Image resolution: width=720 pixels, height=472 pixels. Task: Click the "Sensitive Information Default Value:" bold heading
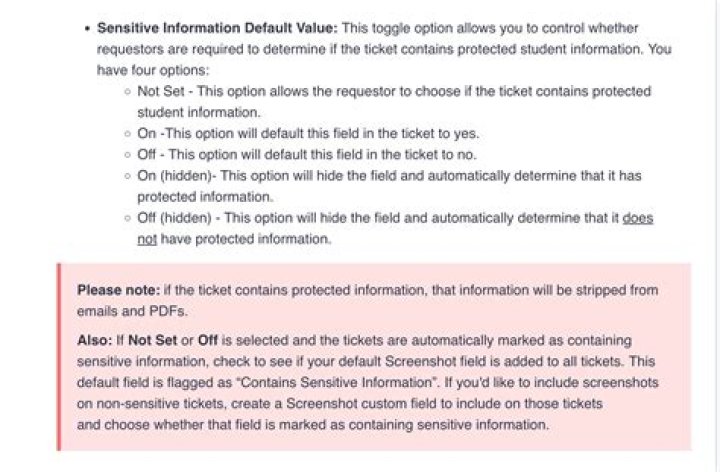[217, 28]
